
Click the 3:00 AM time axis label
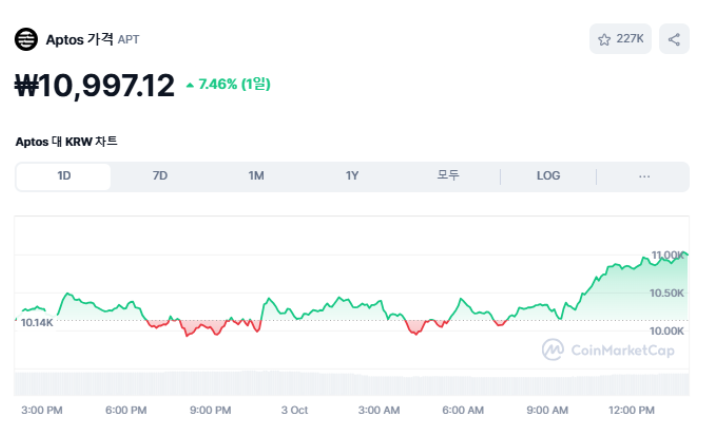pyautogui.click(x=379, y=410)
